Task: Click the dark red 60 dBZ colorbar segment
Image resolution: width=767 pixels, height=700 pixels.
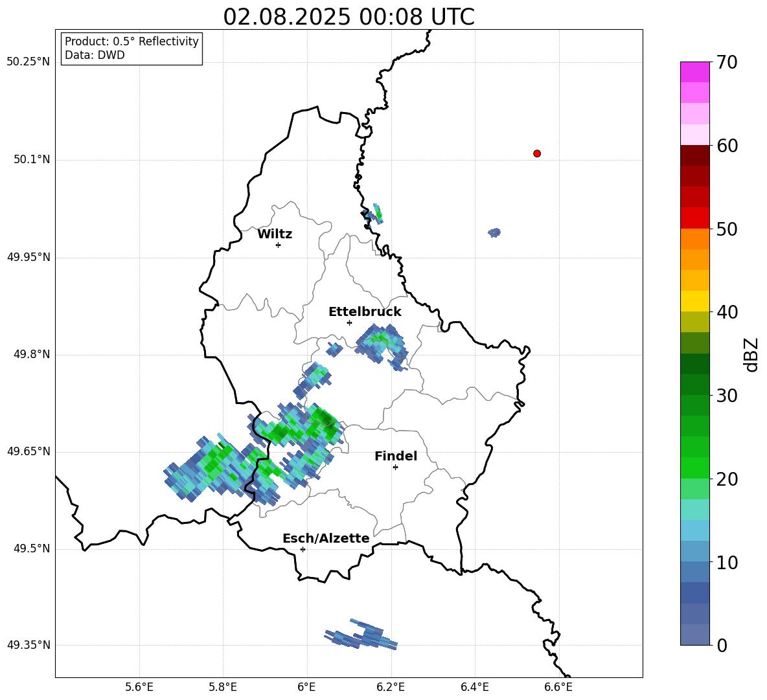Action: click(x=694, y=155)
